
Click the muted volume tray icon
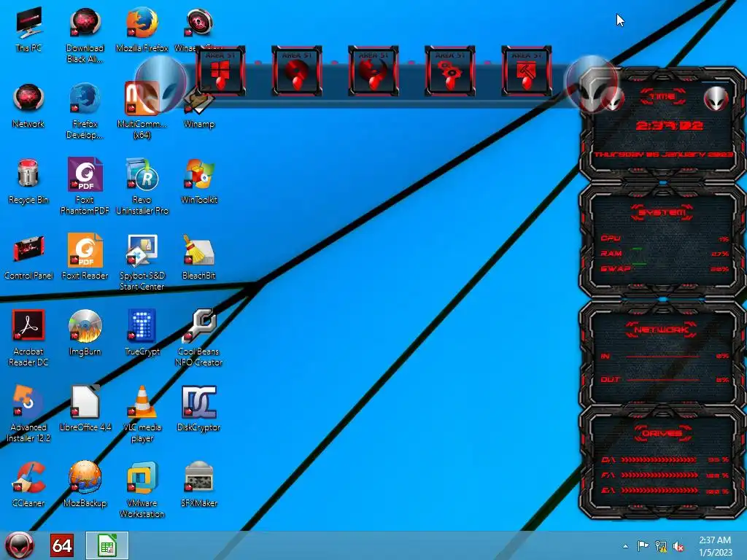678,546
